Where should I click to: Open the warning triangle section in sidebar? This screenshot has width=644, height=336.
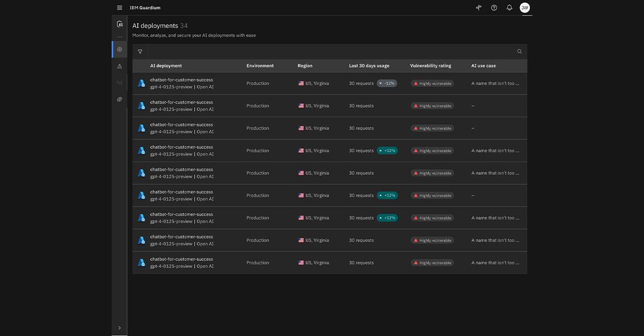coord(120,66)
